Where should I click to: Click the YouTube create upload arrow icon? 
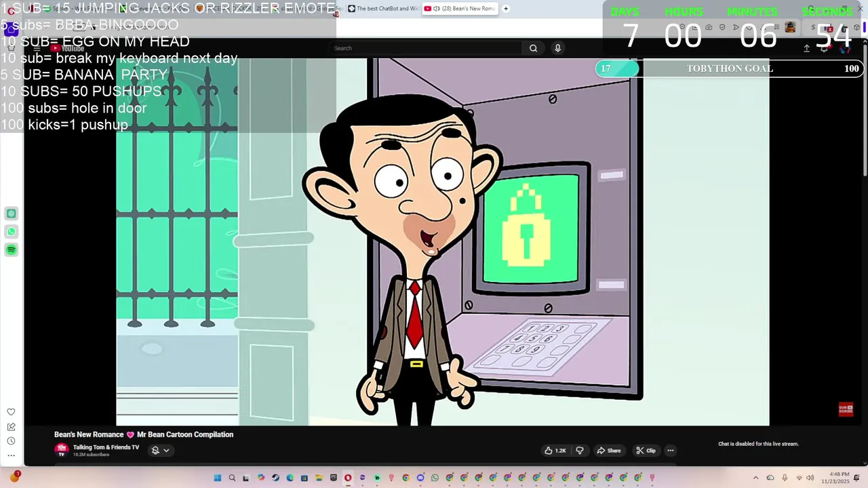806,48
